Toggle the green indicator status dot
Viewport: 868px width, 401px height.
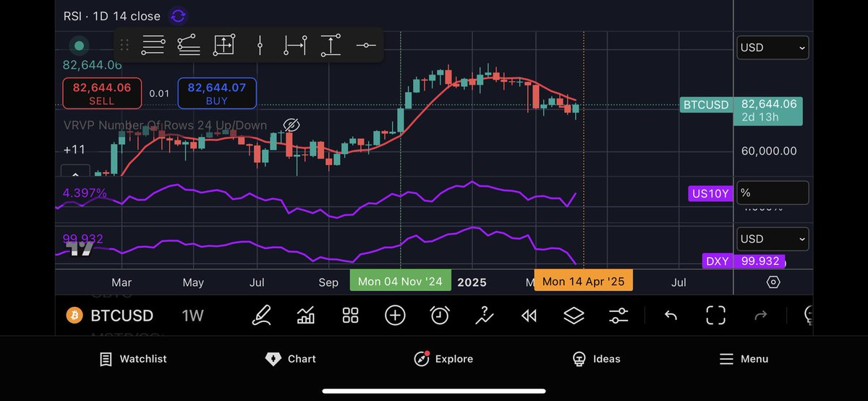tap(79, 46)
